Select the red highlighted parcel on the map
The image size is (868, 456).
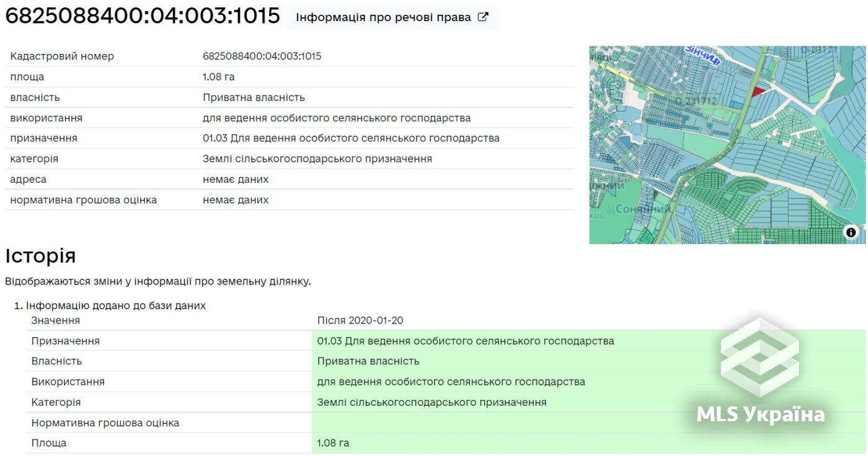758,91
